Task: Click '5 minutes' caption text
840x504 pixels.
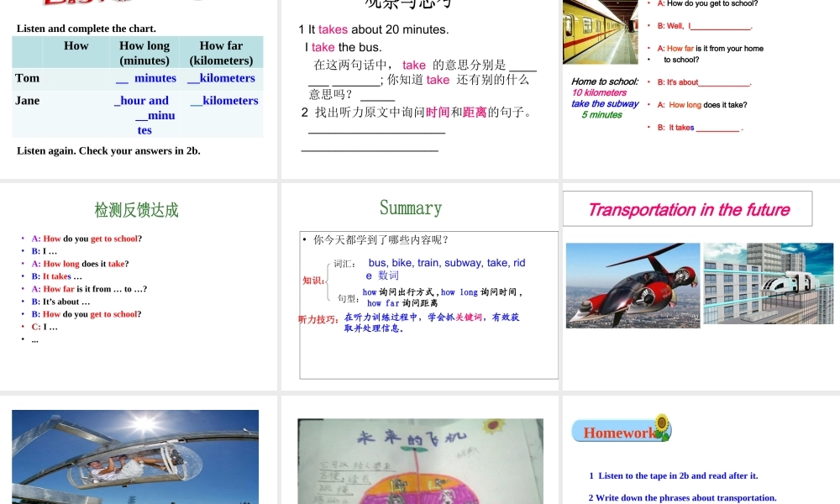Action: (x=602, y=114)
